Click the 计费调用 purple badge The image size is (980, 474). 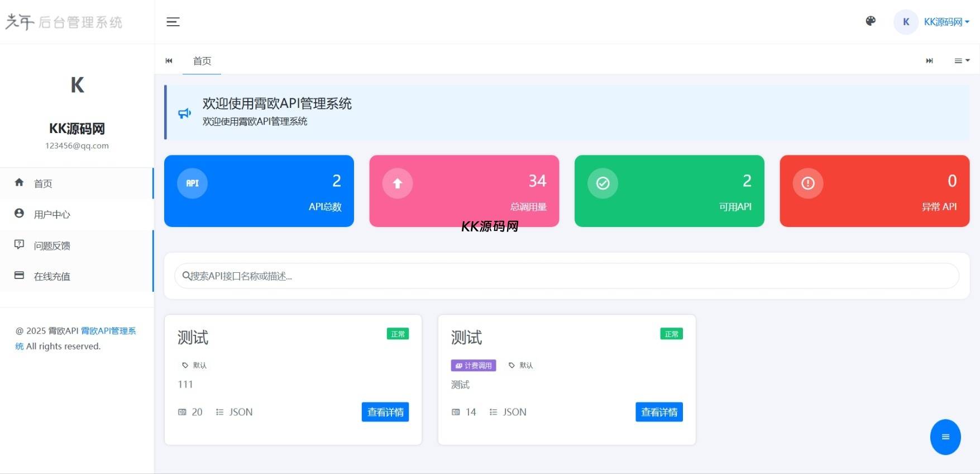click(x=474, y=366)
